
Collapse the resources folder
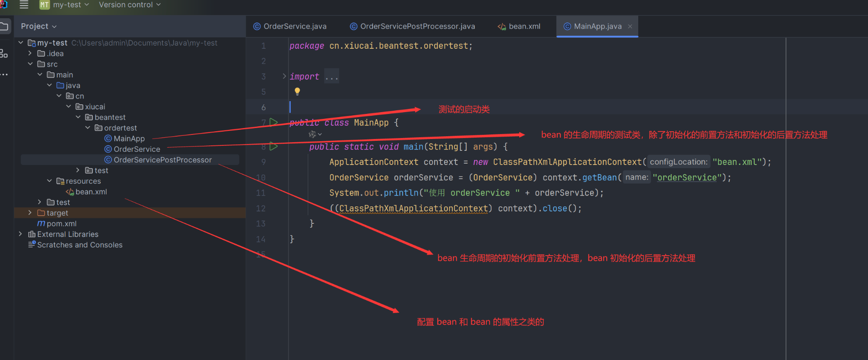pos(49,181)
